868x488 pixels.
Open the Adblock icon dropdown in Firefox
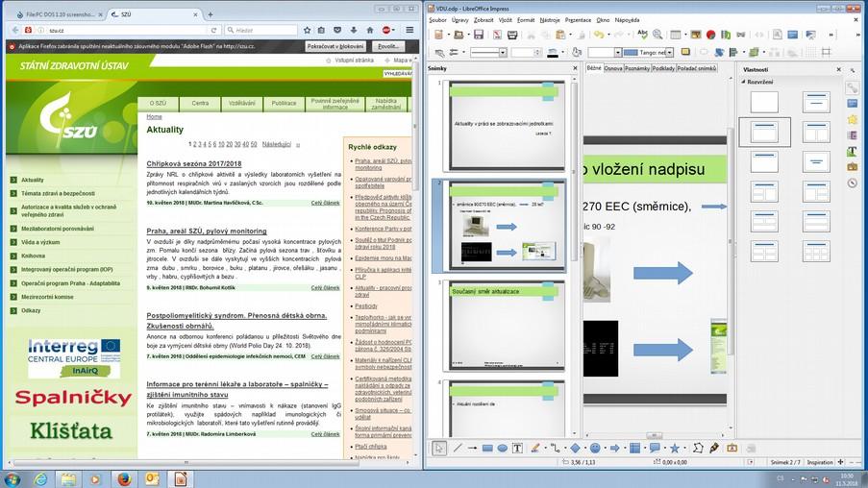(393, 30)
